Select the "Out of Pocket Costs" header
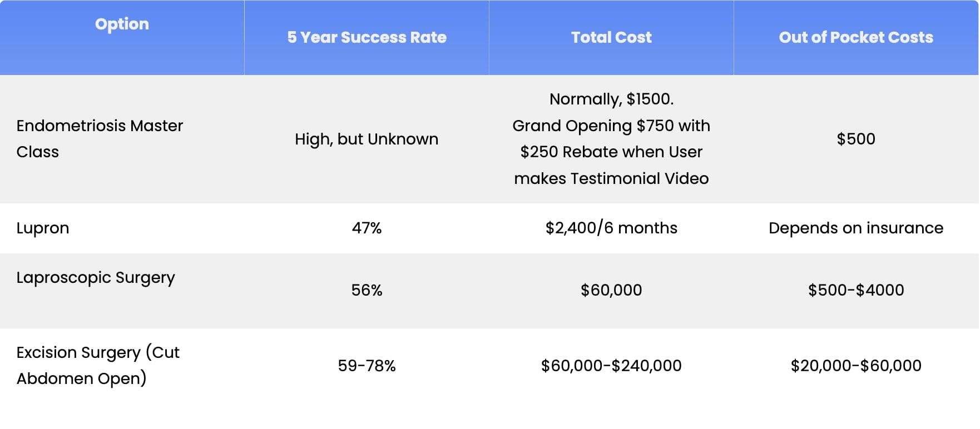This screenshot has width=980, height=429. pyautogui.click(x=856, y=37)
